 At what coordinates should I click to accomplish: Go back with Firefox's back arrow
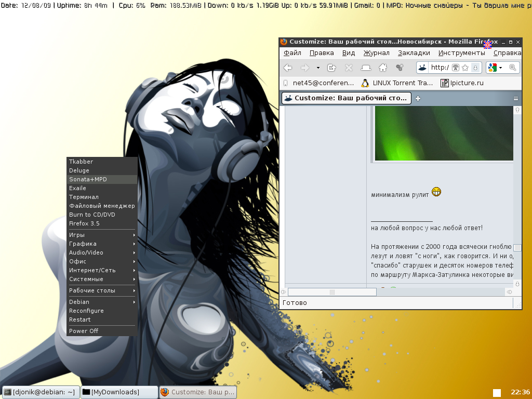tap(288, 68)
